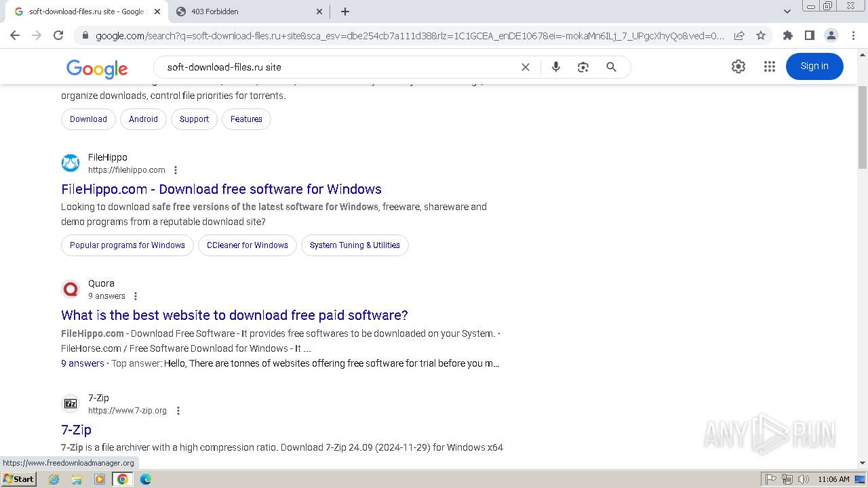The width and height of the screenshot is (868, 488).
Task: Click the share page icon in address bar
Action: tap(739, 35)
